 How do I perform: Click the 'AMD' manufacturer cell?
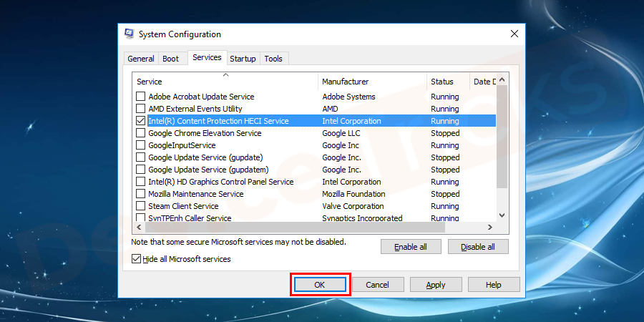(x=330, y=109)
